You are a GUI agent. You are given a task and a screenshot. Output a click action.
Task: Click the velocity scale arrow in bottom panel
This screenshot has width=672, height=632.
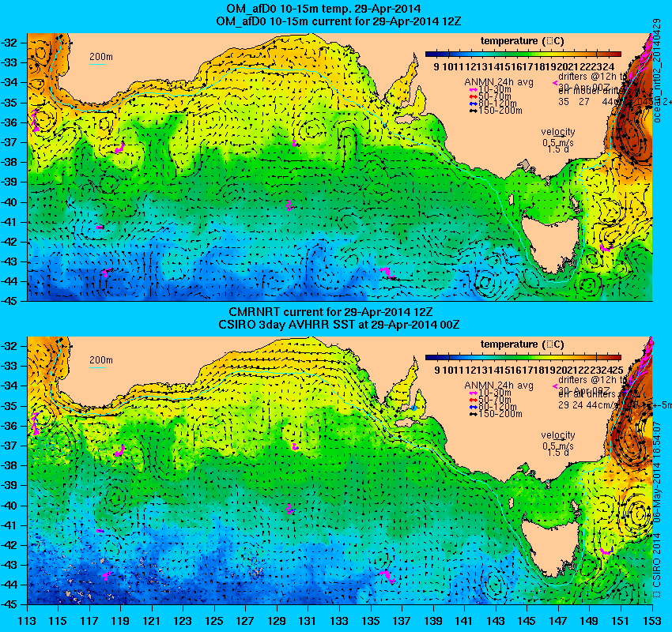[x=558, y=440]
